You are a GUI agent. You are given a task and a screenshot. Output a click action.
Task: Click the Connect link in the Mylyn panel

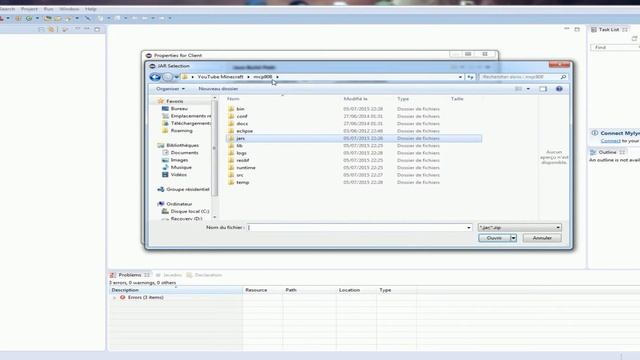point(611,141)
